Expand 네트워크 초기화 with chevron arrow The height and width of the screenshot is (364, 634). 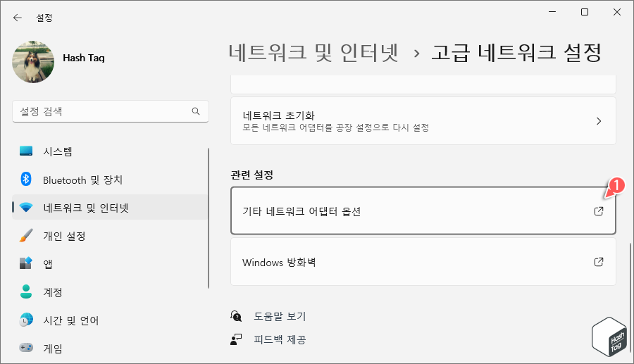(x=599, y=121)
